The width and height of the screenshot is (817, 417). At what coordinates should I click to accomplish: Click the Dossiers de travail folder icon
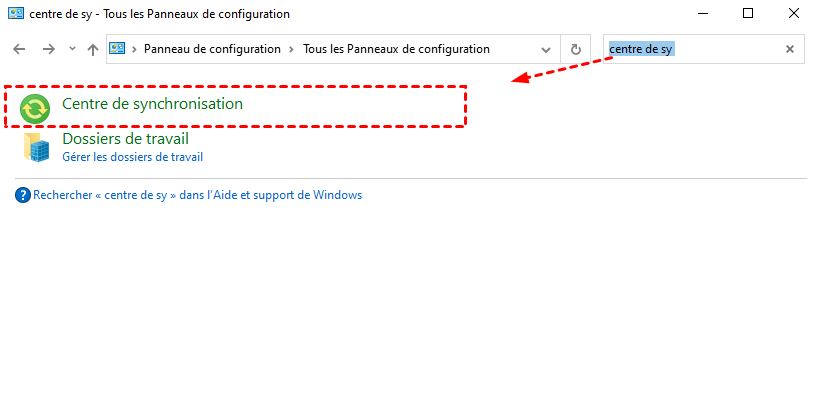click(x=39, y=148)
